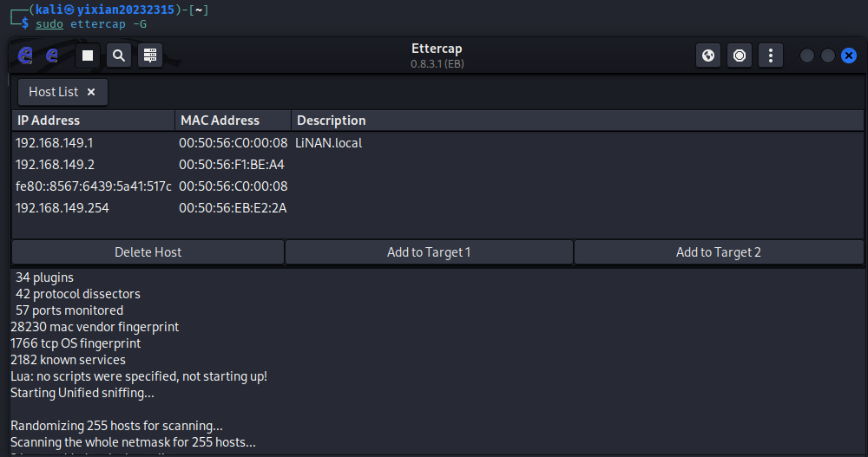This screenshot has width=868, height=457.
Task: Close the Host List tab
Action: (x=91, y=92)
